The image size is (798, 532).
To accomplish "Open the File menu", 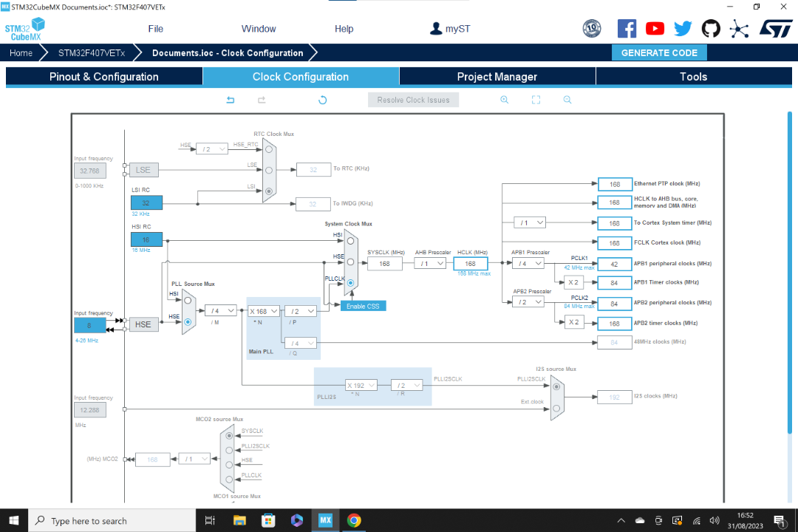I will tap(156, 29).
